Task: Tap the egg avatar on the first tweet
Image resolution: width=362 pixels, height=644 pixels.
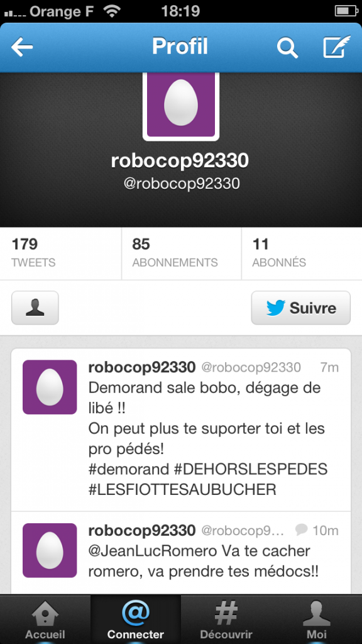Action: [x=50, y=387]
